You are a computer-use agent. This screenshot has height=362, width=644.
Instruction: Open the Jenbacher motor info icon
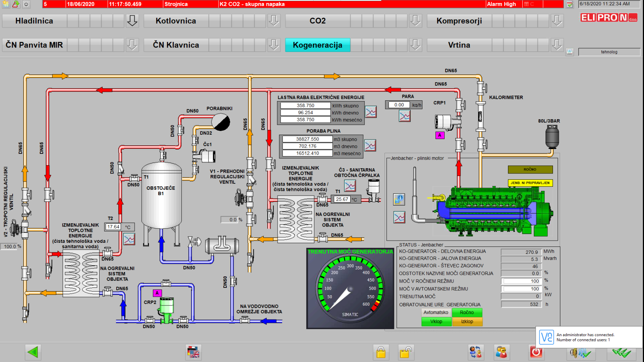coord(399,199)
